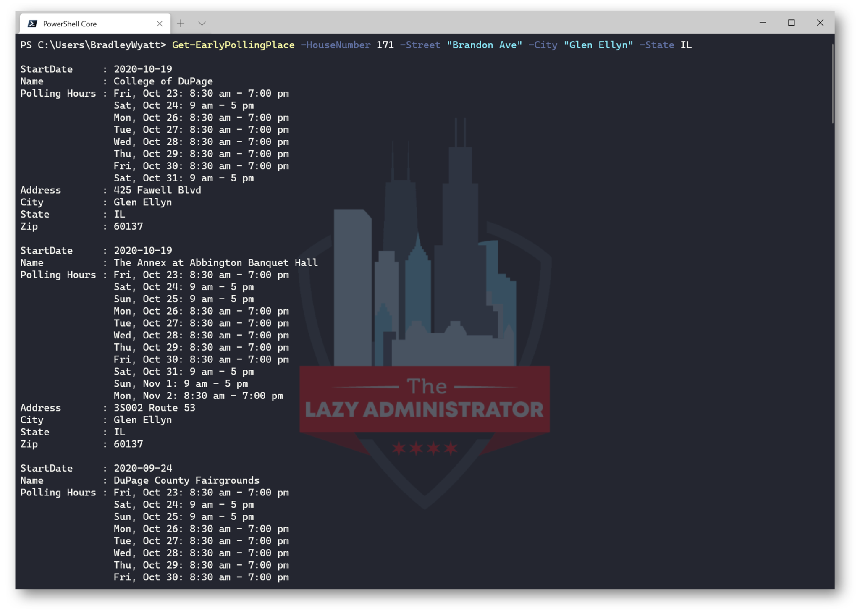The height and width of the screenshot is (616, 860).
Task: Click the -HouseNumber parameter
Action: click(336, 45)
